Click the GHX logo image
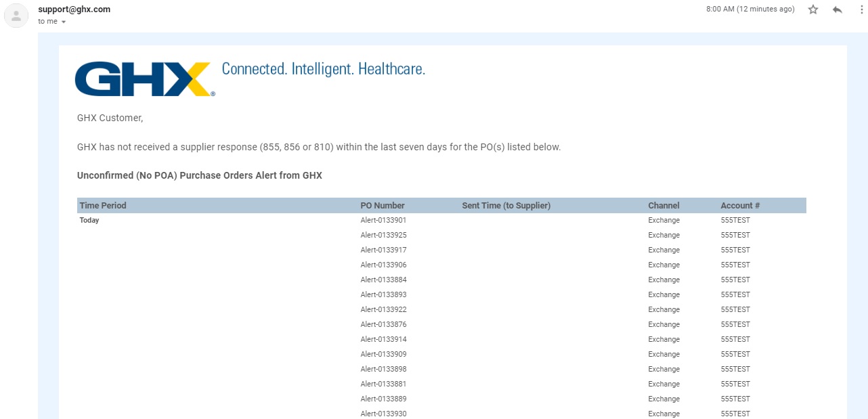The image size is (868, 419). [x=145, y=79]
